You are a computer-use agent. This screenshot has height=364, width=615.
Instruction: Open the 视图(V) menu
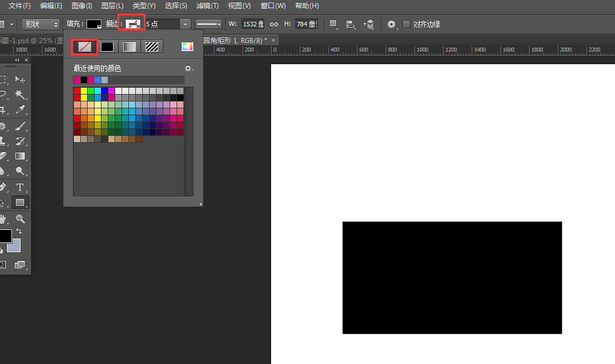239,6
